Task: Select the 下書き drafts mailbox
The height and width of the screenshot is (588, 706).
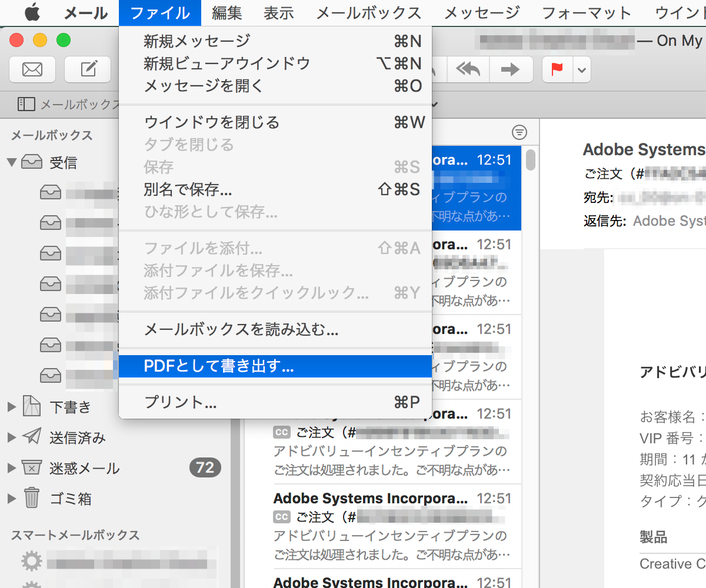Action: 71,406
